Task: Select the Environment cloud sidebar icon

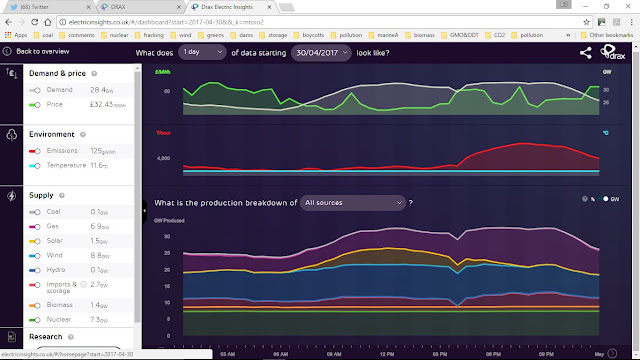Action: pyautogui.click(x=11, y=135)
